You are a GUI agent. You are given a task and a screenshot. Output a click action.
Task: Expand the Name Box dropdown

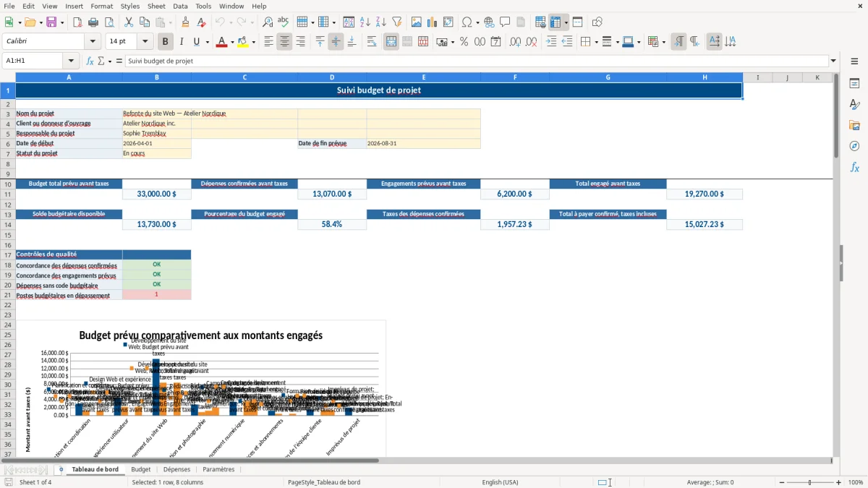tap(71, 61)
